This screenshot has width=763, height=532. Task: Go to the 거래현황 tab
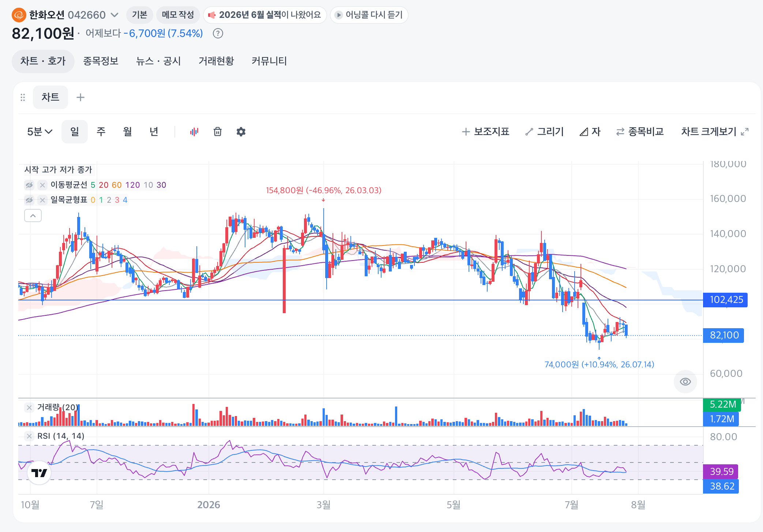point(216,61)
